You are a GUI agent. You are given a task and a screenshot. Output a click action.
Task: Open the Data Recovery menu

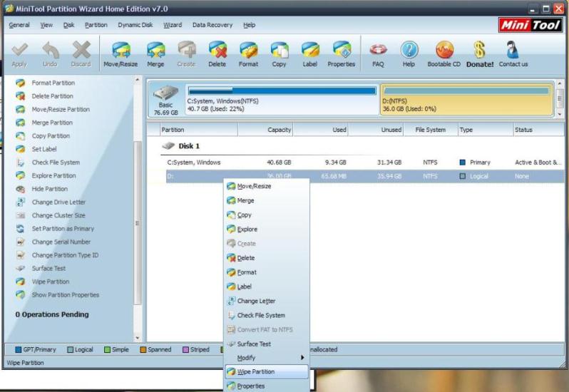tap(212, 25)
